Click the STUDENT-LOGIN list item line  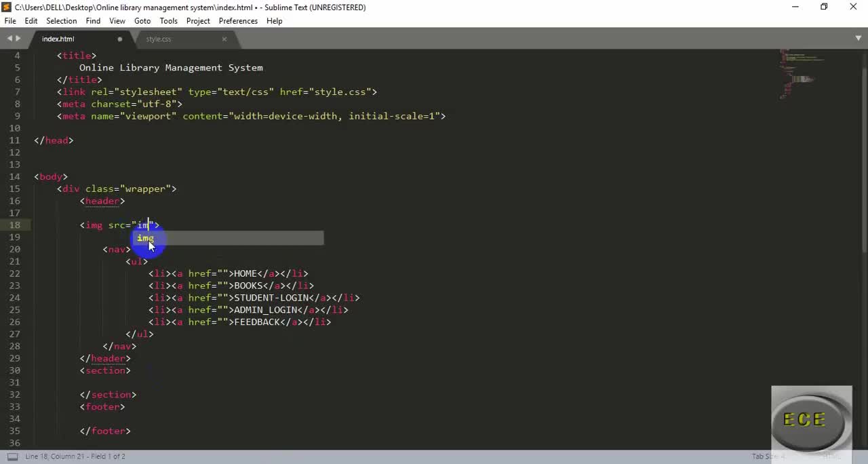[254, 298]
